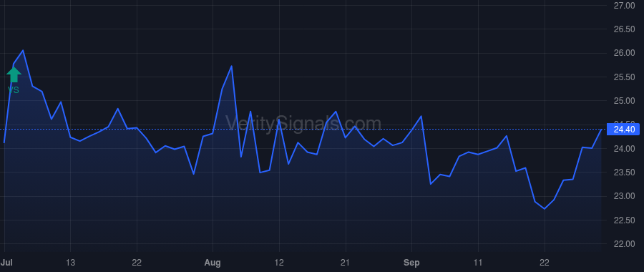The image size is (644, 272).
Task: Click the 21 date label before Sep
Action: point(346,263)
